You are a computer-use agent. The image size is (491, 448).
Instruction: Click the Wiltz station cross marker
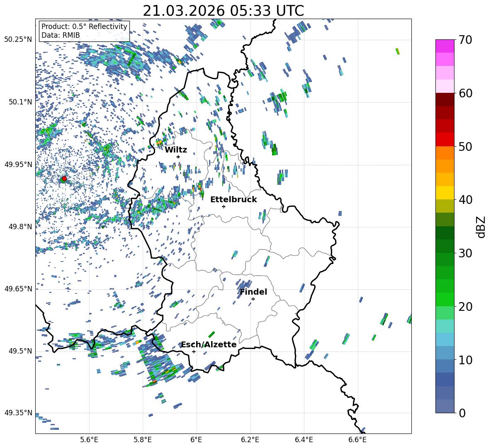pyautogui.click(x=178, y=157)
